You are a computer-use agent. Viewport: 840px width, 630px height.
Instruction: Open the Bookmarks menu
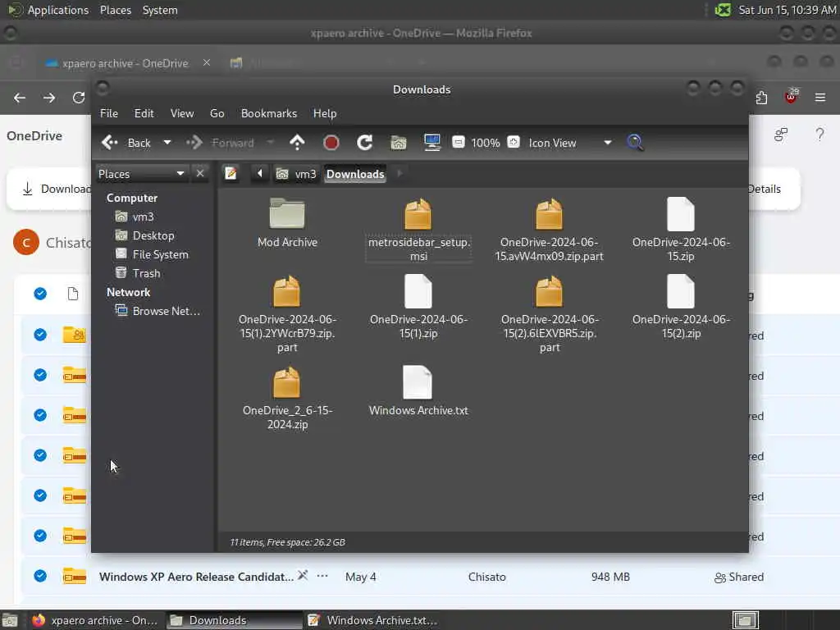(268, 113)
